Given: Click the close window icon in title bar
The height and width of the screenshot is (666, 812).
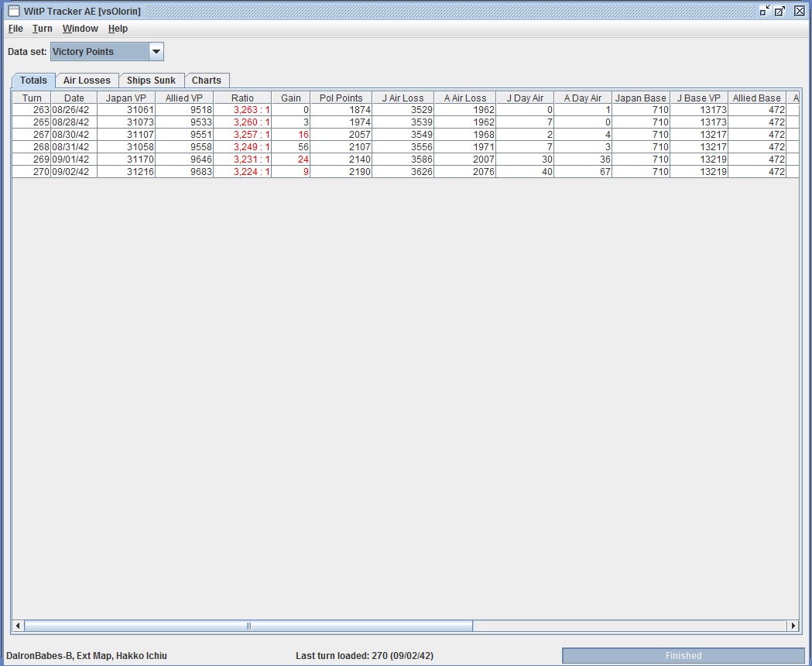Looking at the screenshot, I should point(800,11).
